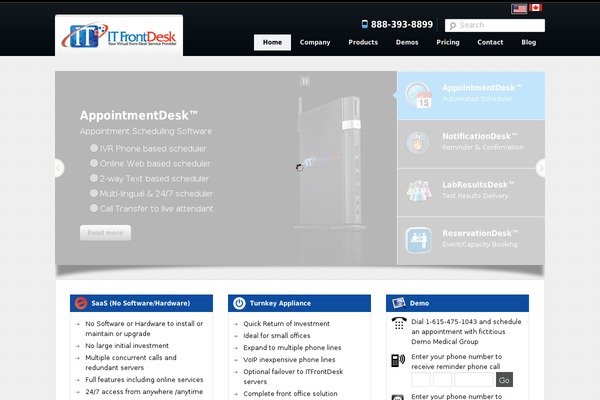600x400 pixels.
Task: Select the Canada flag icon
Action: click(x=536, y=7)
